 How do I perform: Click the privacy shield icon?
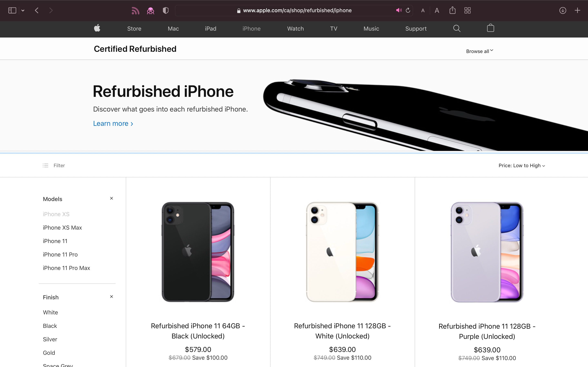point(165,10)
